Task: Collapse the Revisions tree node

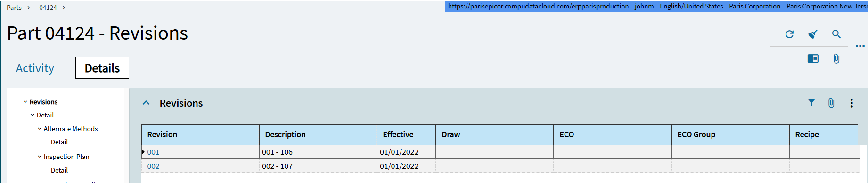Action: coord(25,102)
